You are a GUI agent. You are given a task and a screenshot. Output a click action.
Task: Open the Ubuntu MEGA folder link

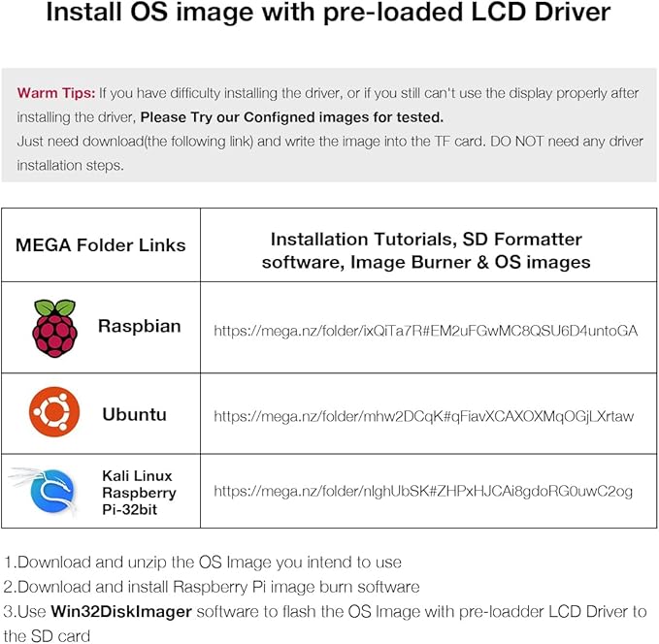click(423, 416)
